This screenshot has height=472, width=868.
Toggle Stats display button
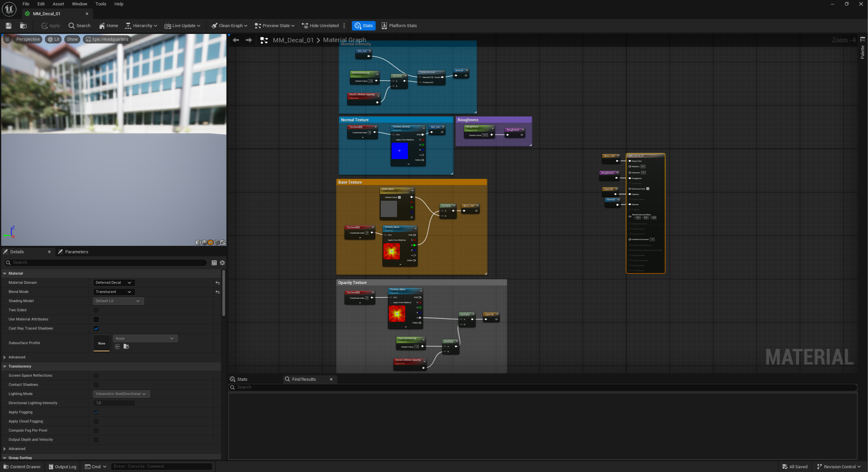tap(364, 26)
